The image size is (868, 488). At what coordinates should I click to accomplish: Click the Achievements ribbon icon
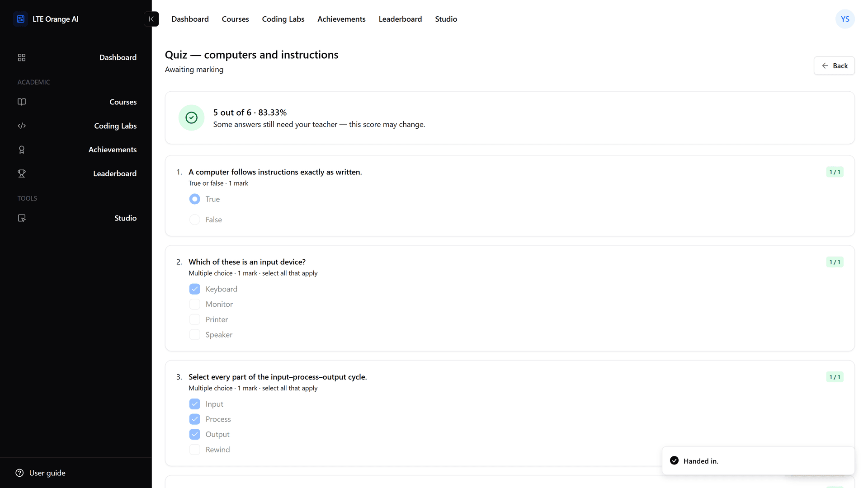(x=22, y=150)
